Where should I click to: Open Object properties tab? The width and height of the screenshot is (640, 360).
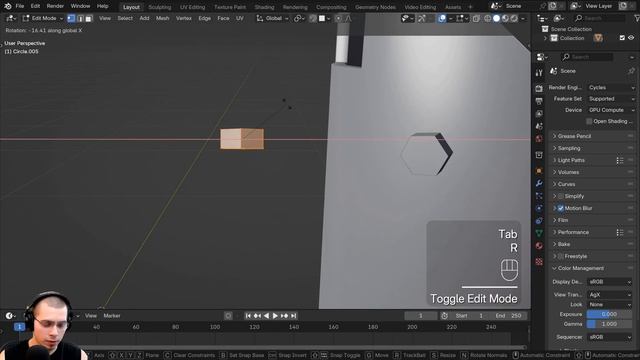[x=539, y=171]
